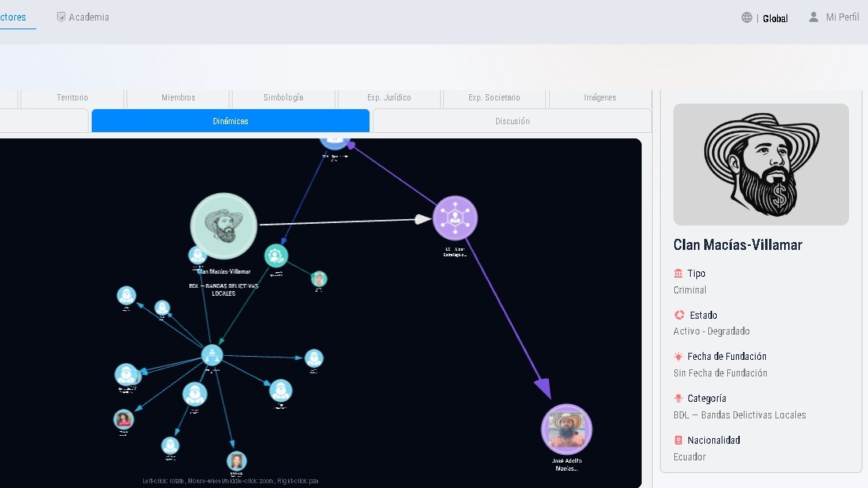The image size is (868, 488).
Task: Open the Miembros tab
Action: pyautogui.click(x=178, y=97)
